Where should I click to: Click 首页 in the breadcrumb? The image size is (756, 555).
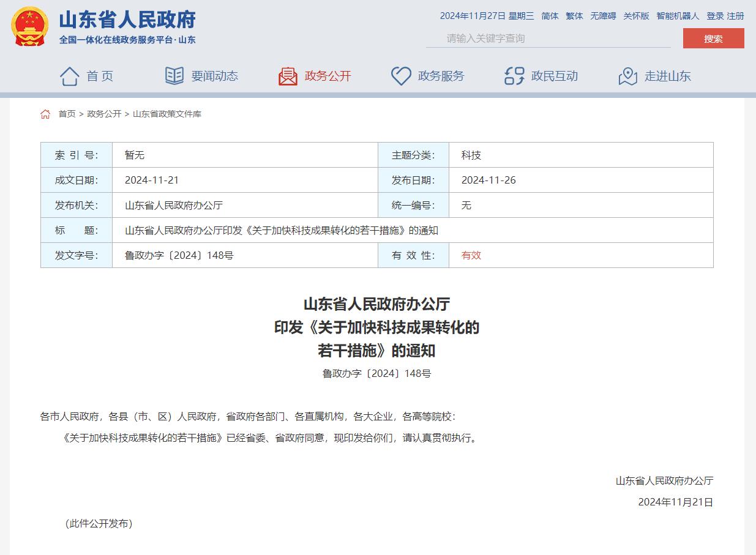coord(67,114)
